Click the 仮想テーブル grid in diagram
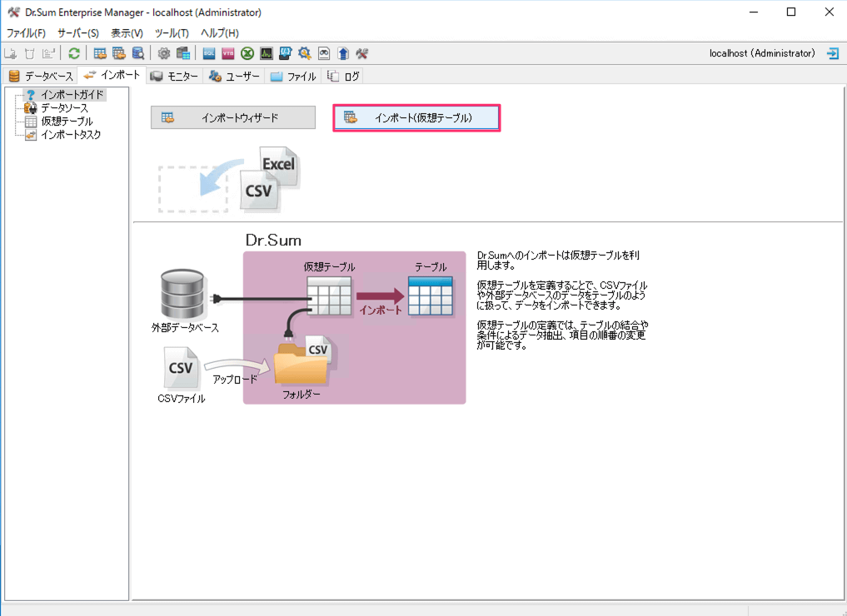Viewport: 847px width, 616px height. click(x=329, y=296)
